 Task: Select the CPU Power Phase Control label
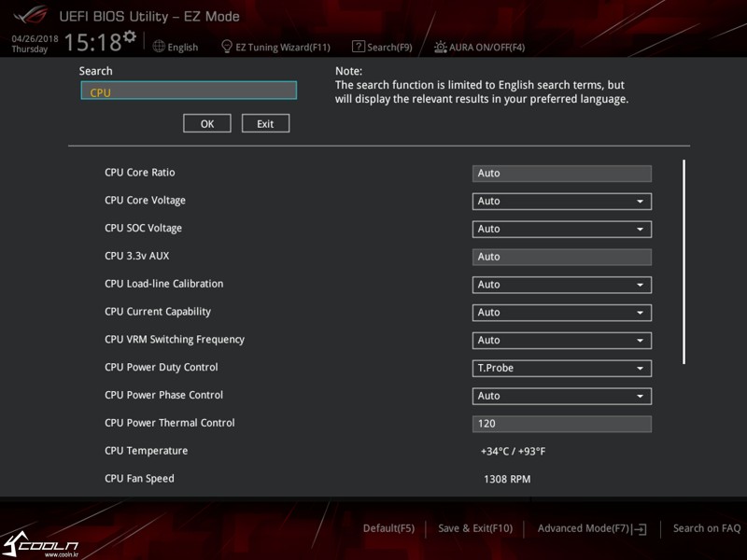pos(164,395)
